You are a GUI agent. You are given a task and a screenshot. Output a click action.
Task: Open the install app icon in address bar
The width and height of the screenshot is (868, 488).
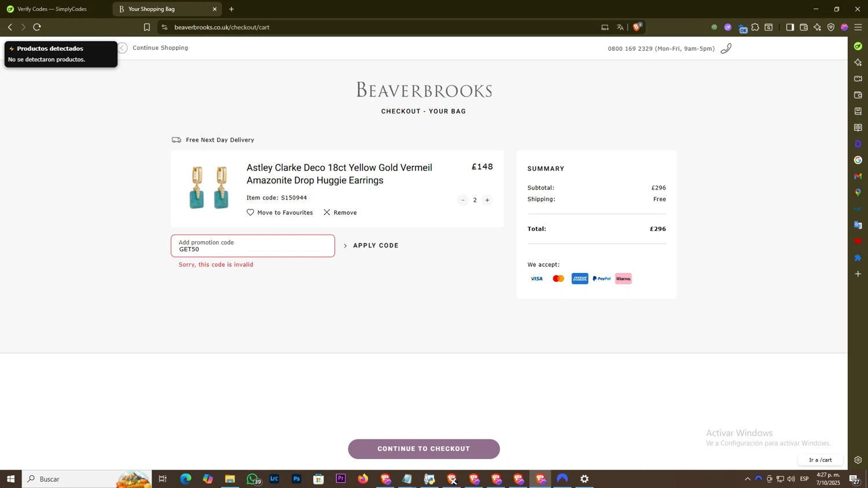coord(605,27)
